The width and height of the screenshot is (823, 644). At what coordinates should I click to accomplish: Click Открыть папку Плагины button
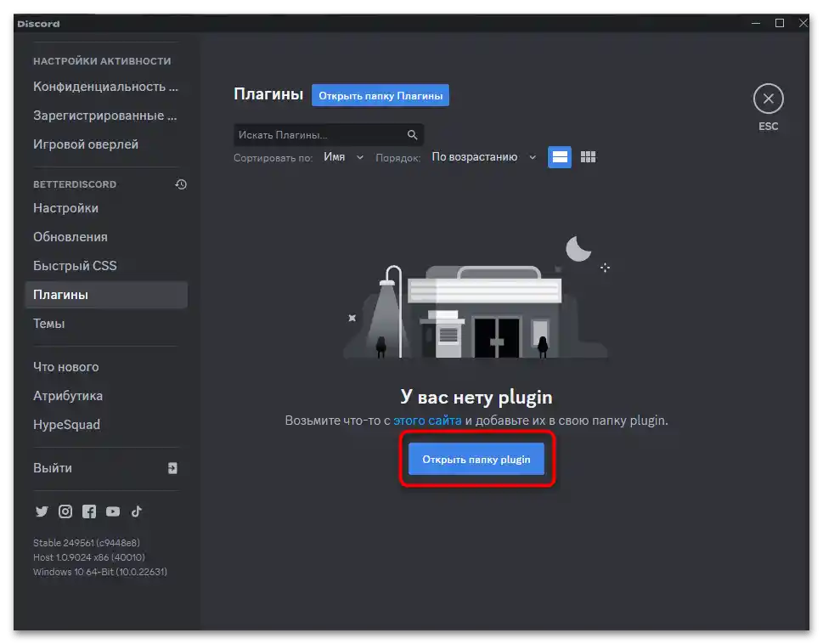click(380, 95)
